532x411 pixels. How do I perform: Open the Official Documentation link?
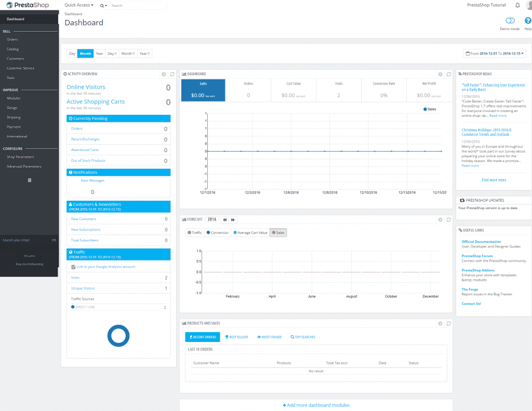coord(480,241)
